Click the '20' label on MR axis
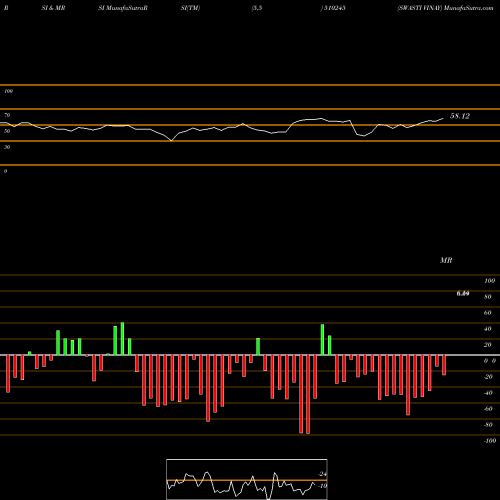This screenshot has width=500, height=500. click(488, 345)
